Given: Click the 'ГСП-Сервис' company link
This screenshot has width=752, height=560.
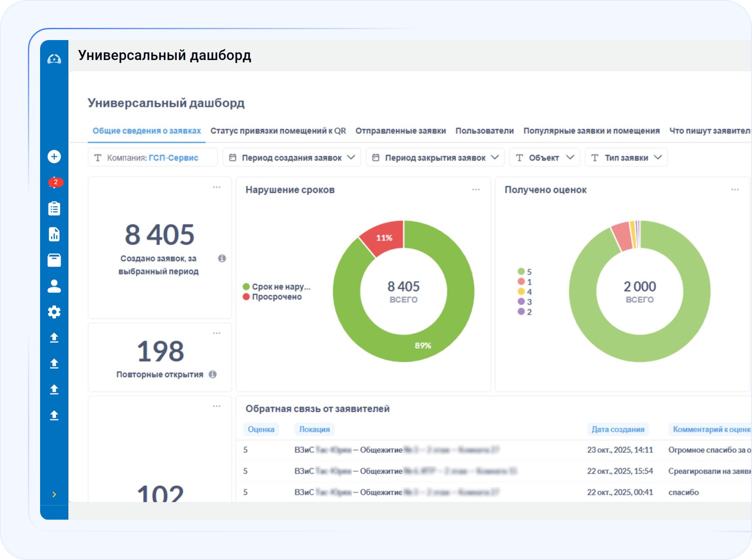Looking at the screenshot, I should click(x=174, y=157).
